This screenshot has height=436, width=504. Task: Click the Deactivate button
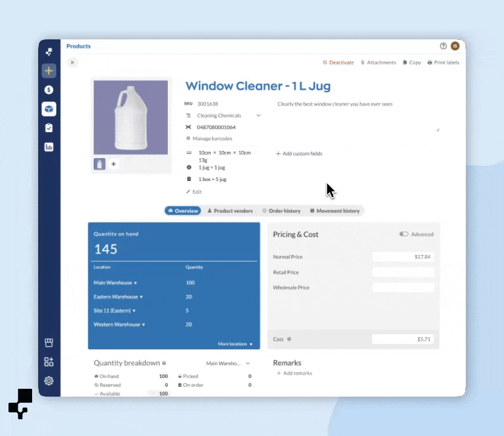[x=338, y=62]
